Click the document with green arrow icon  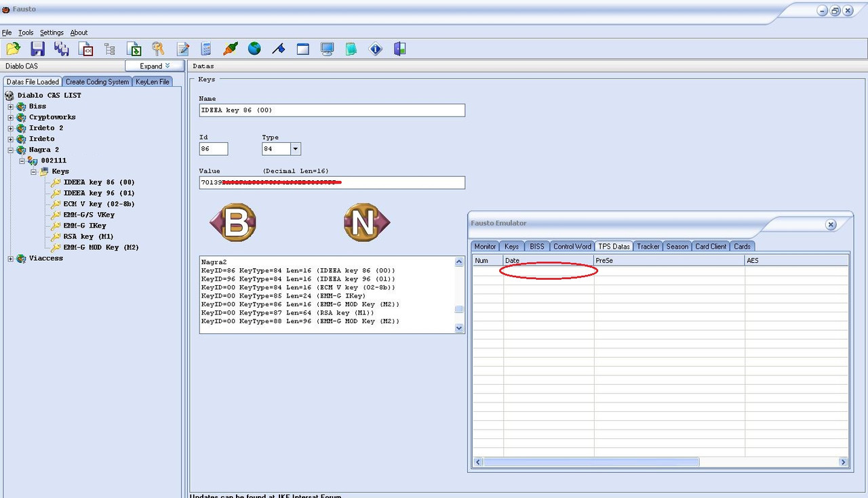134,49
